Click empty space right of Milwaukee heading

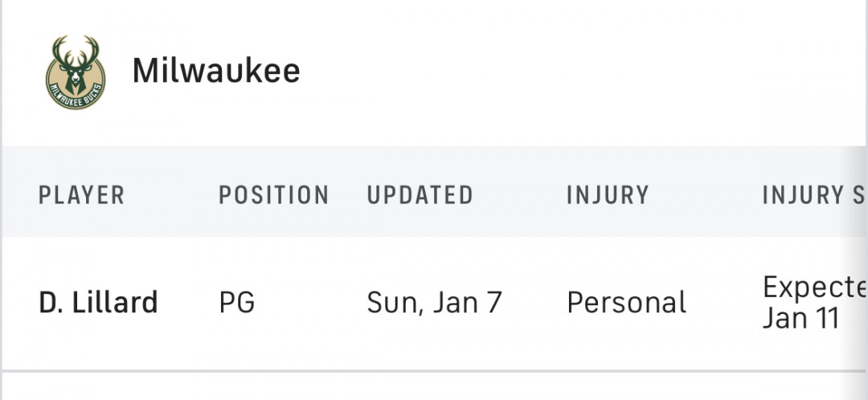[581, 71]
